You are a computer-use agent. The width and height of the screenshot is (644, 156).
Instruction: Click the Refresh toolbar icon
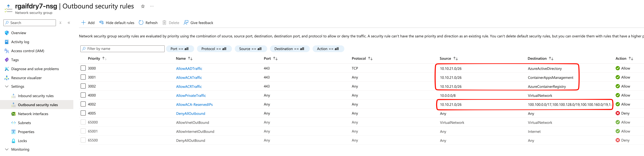pyautogui.click(x=141, y=23)
